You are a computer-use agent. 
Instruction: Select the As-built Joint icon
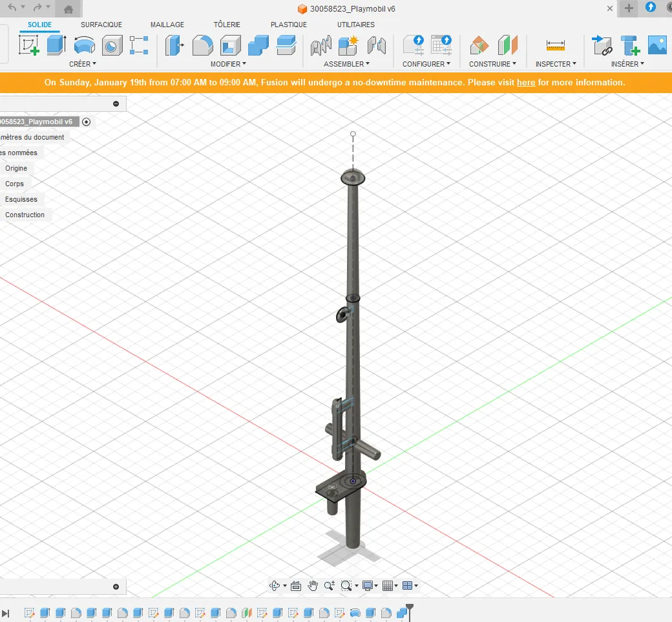tap(376, 45)
